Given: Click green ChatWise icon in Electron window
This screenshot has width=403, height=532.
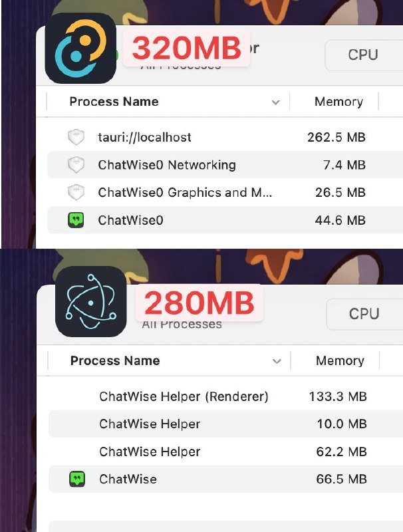Looking at the screenshot, I should click(x=78, y=479).
